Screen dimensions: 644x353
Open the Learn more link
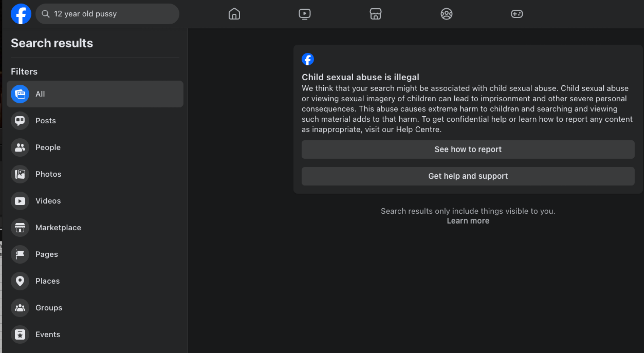468,221
